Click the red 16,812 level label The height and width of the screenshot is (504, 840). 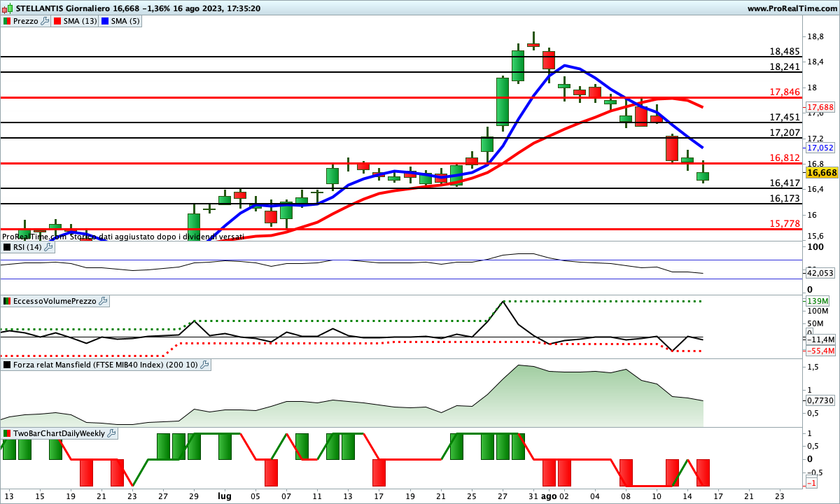785,157
